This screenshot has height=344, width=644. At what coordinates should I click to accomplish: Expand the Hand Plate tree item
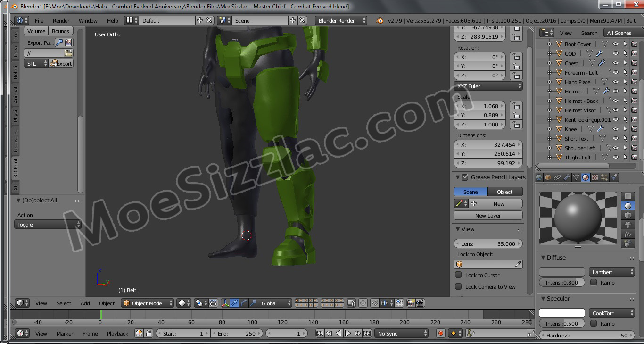(x=549, y=82)
